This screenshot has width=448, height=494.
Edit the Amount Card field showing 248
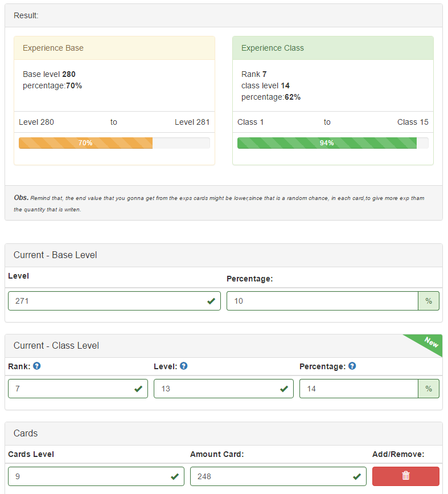point(270,476)
